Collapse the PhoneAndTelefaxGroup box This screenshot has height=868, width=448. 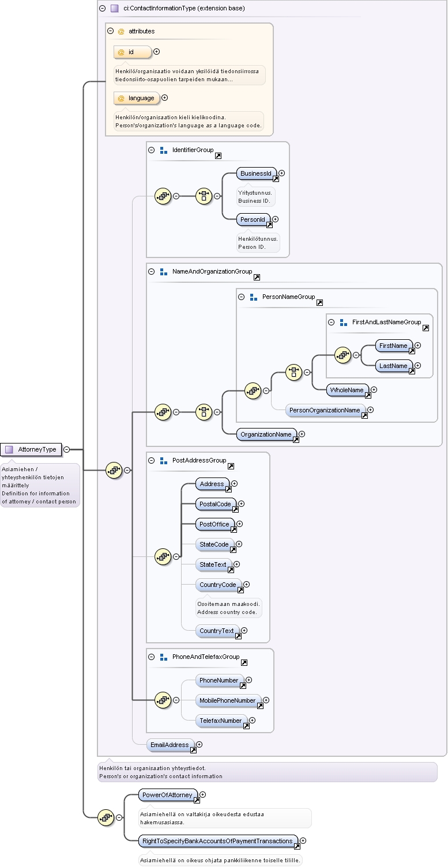152,657
